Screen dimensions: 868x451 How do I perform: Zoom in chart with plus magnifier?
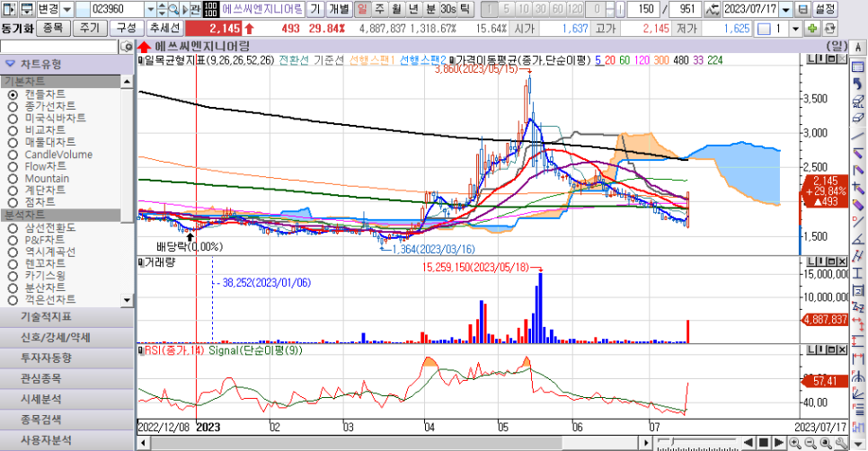tap(795, 443)
